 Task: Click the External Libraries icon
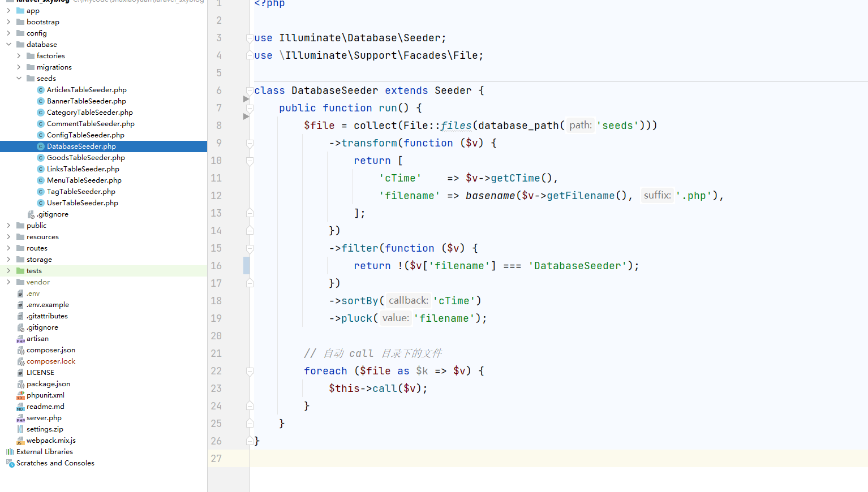tap(10, 452)
